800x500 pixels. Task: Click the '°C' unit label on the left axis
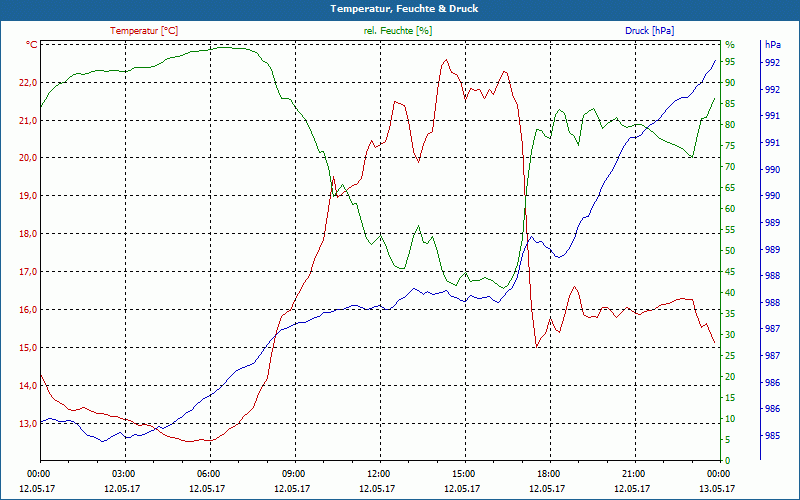point(32,45)
